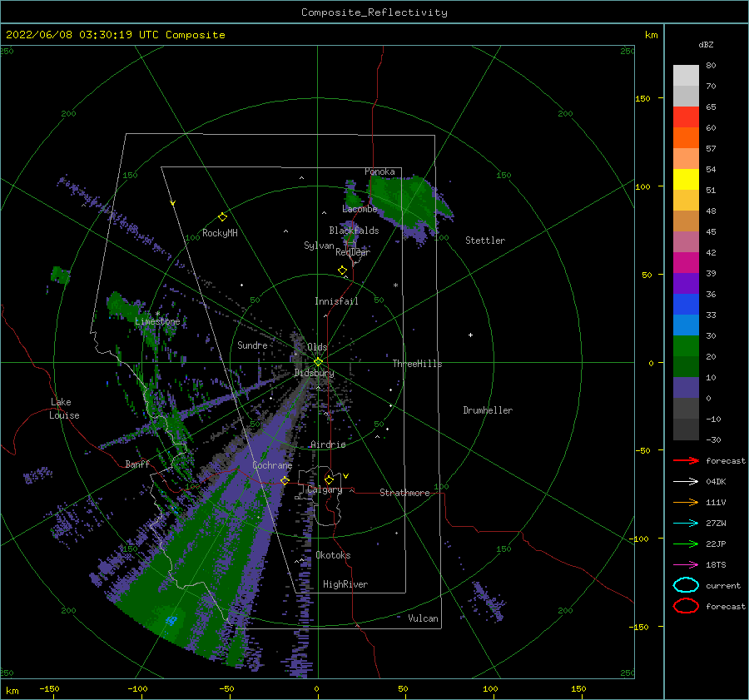Image resolution: width=749 pixels, height=700 pixels.
Task: Click the word current in legend
Action: point(723,585)
